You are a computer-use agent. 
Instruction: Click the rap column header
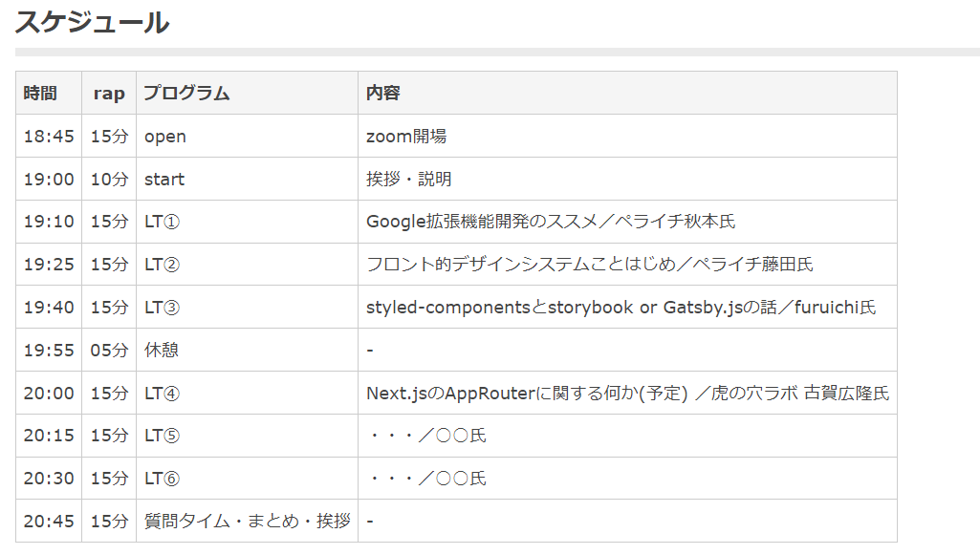[x=109, y=93]
